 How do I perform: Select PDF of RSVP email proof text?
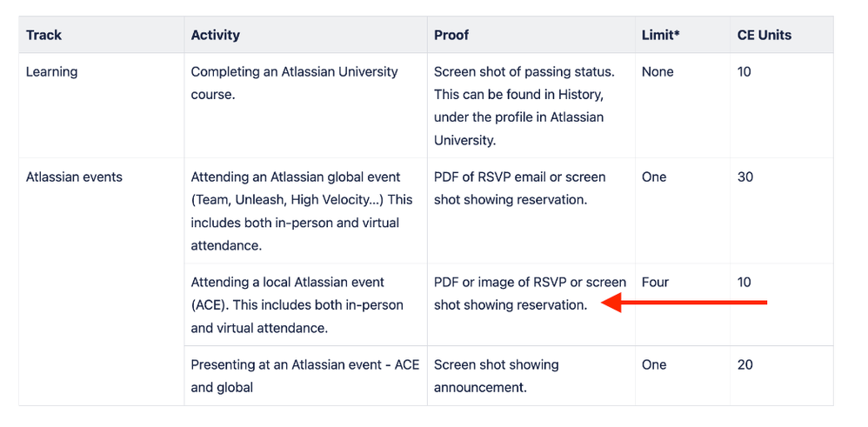520,189
